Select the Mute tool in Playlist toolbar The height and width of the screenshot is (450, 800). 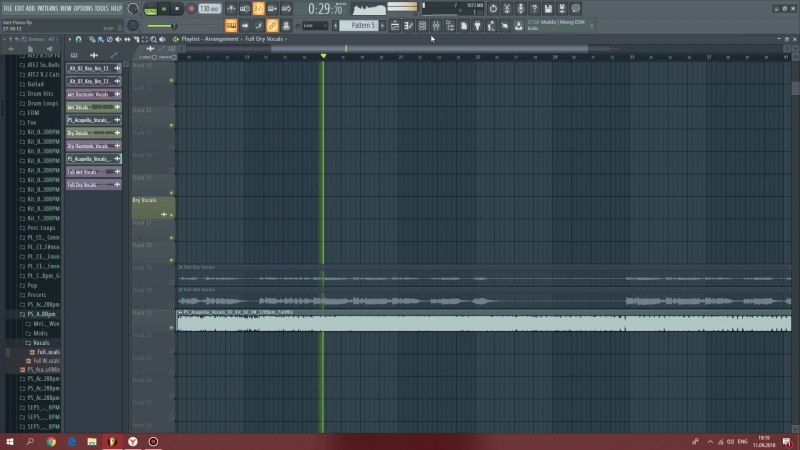[x=118, y=39]
